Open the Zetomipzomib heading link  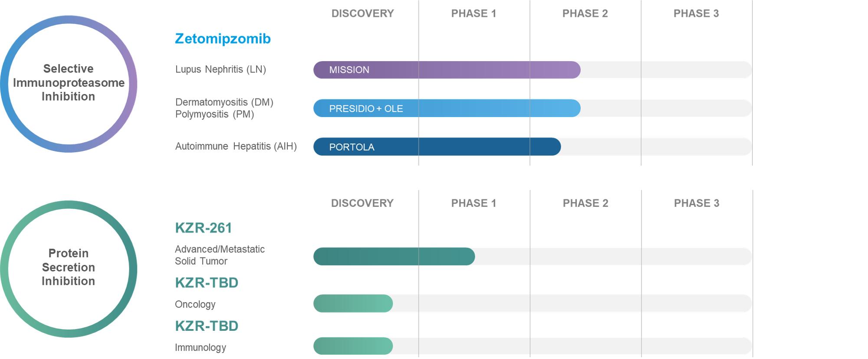(x=223, y=39)
